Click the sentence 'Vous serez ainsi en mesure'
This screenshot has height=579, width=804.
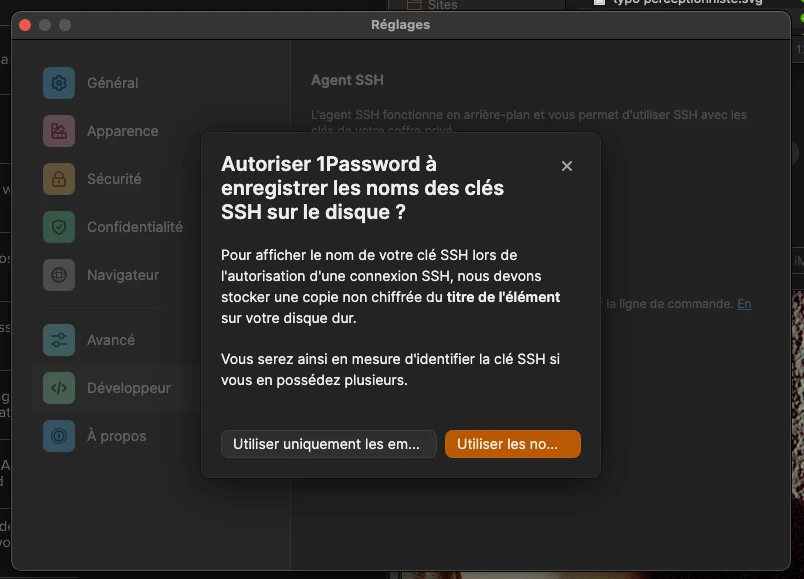click(x=311, y=359)
